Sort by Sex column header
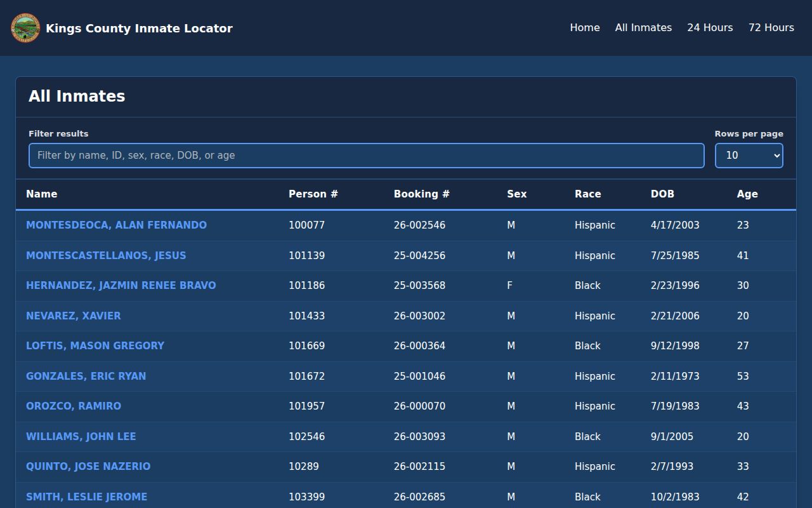This screenshot has width=812, height=508. pos(517,194)
